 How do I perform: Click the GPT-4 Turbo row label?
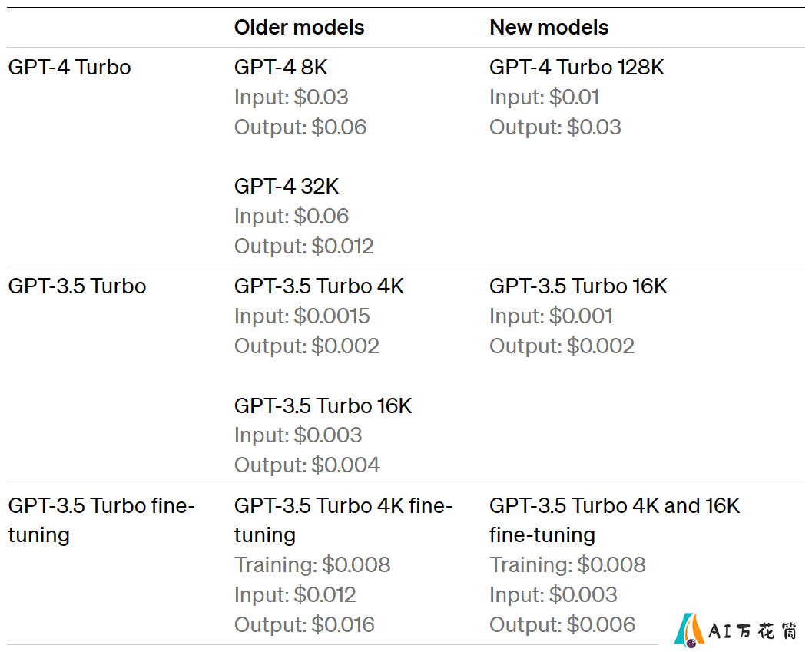[x=69, y=68]
